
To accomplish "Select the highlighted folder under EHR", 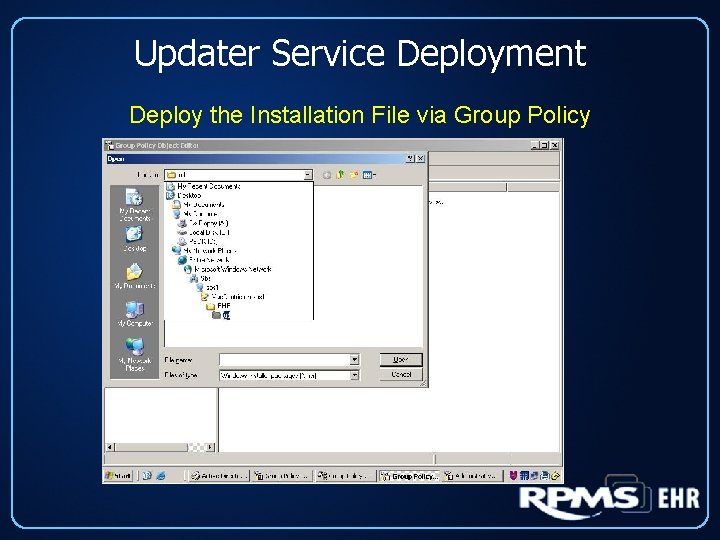I will click(221, 315).
